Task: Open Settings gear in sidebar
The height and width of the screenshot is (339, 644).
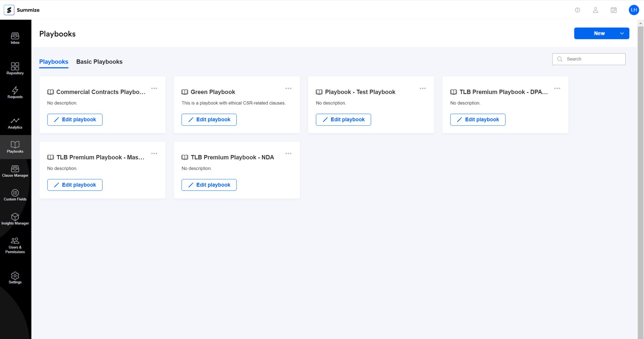Action: point(15,278)
